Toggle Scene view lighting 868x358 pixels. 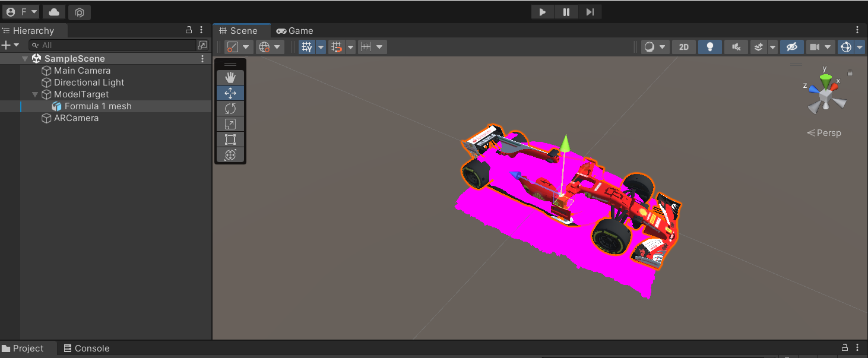pyautogui.click(x=709, y=47)
